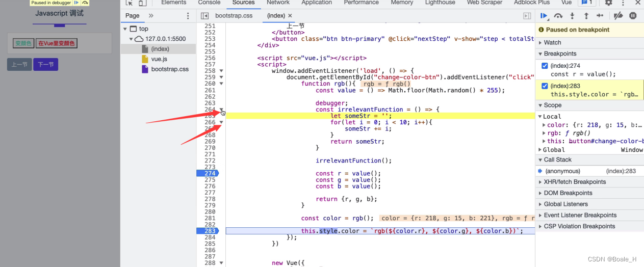The width and height of the screenshot is (644, 267).
Task: Open the bootstrap.css editor tab
Action: tap(234, 16)
